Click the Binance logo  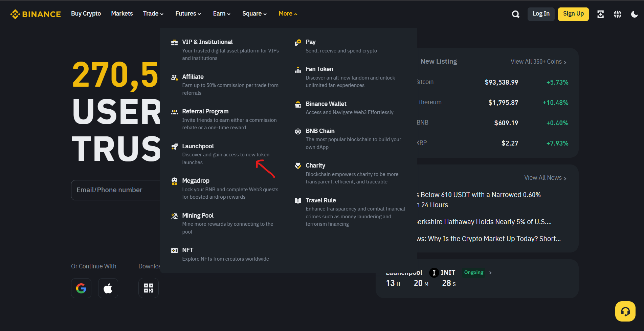pyautogui.click(x=36, y=14)
